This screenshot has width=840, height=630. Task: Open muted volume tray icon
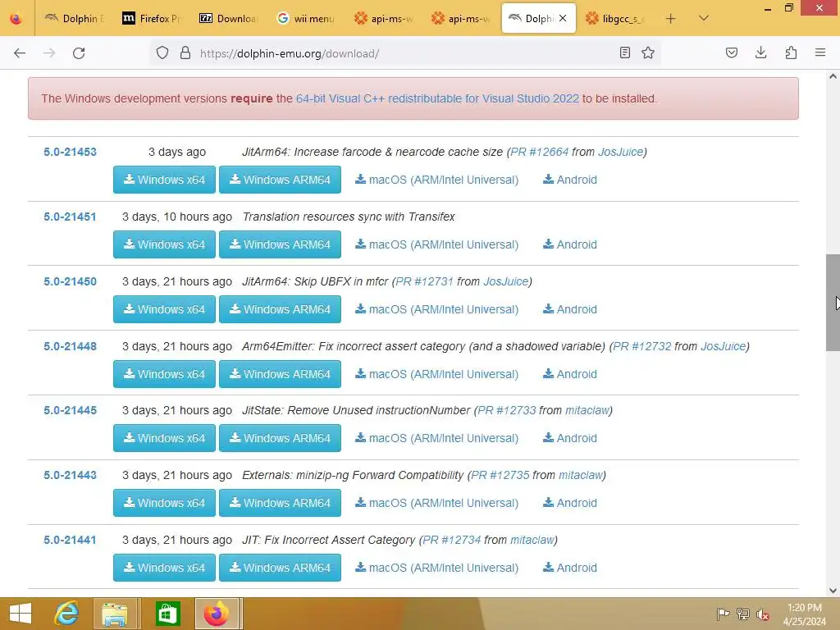coord(763,614)
